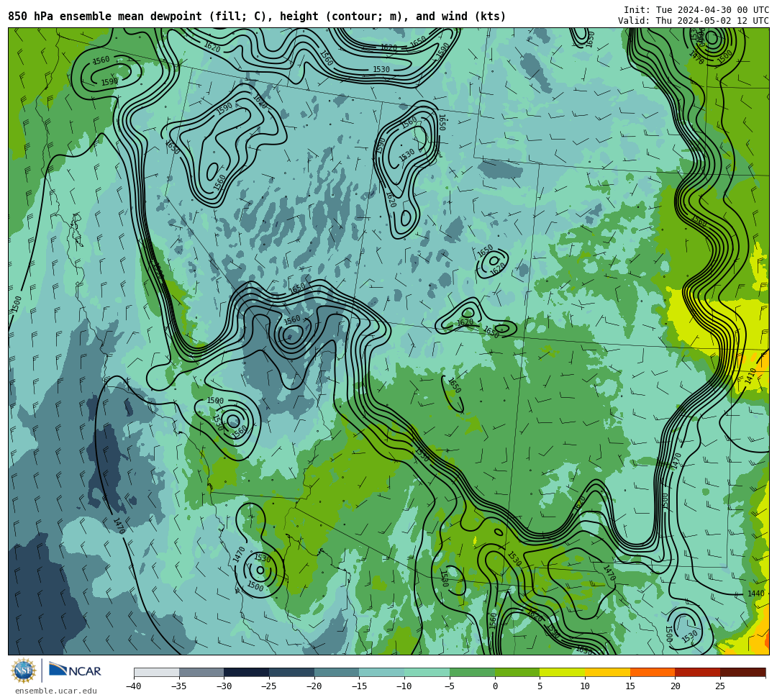Click the ensemble.ucar.edu text
The height and width of the screenshot is (700, 777).
click(x=56, y=691)
